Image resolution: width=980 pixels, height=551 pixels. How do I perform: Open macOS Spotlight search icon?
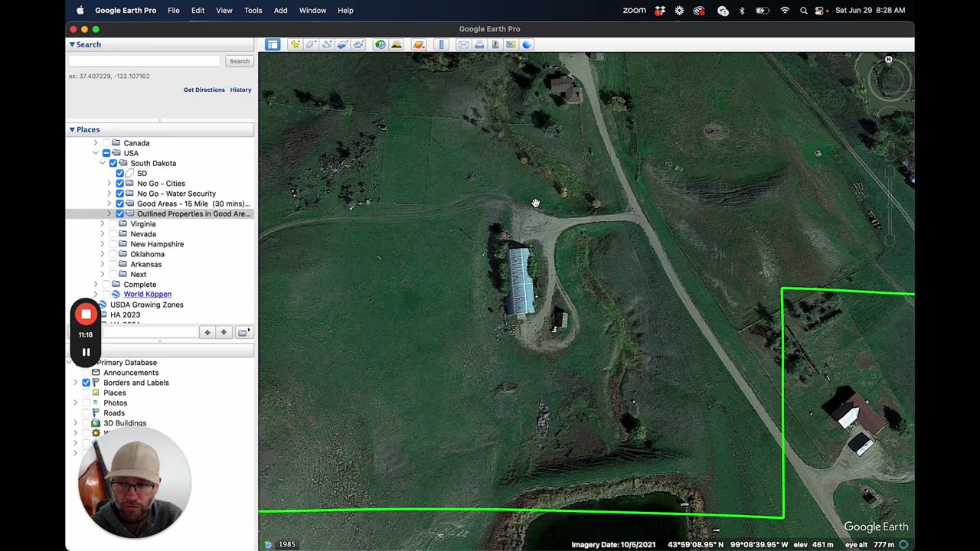[803, 11]
